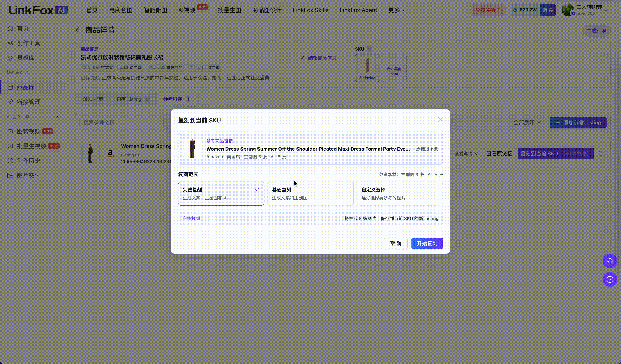The image size is (621, 364).
Task: Click the 商品库 icon in sidebar
Action: 10,87
